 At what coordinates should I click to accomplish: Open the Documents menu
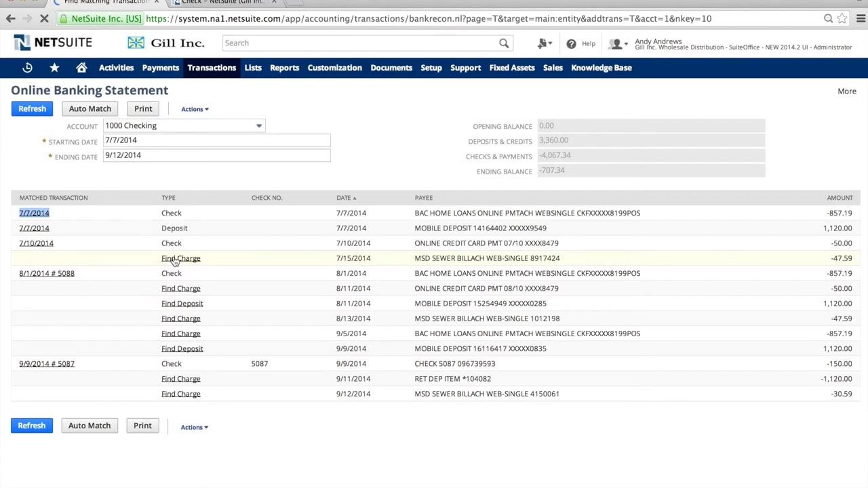coord(391,68)
